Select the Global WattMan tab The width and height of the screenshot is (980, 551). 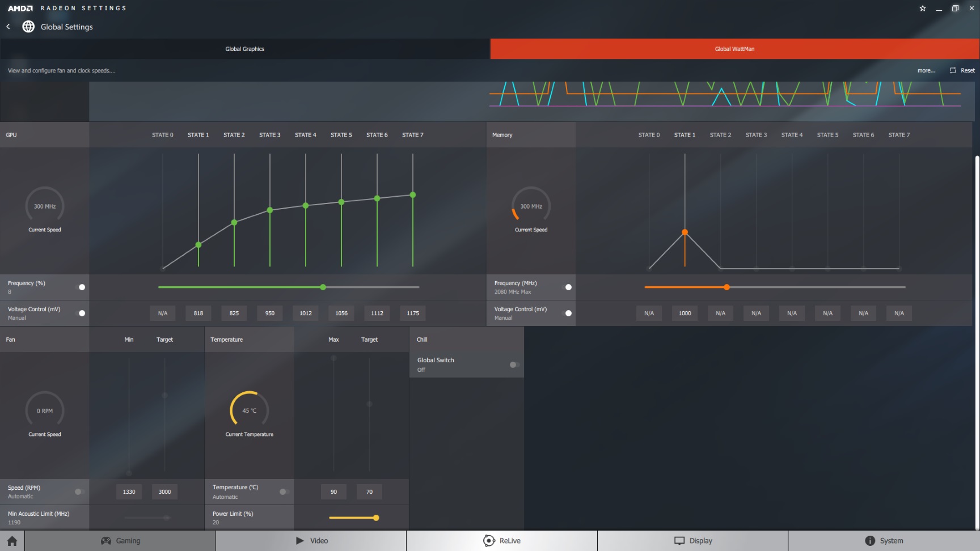pyautogui.click(x=735, y=49)
